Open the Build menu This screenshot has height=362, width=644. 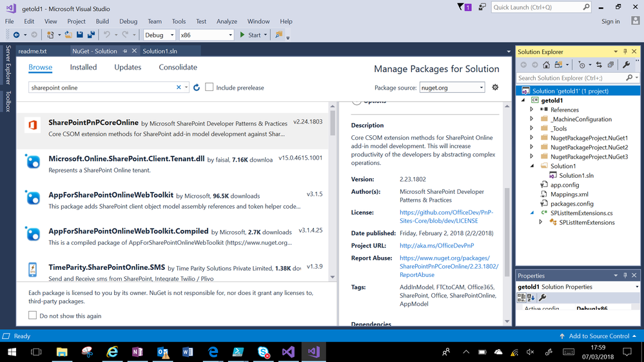click(x=102, y=21)
